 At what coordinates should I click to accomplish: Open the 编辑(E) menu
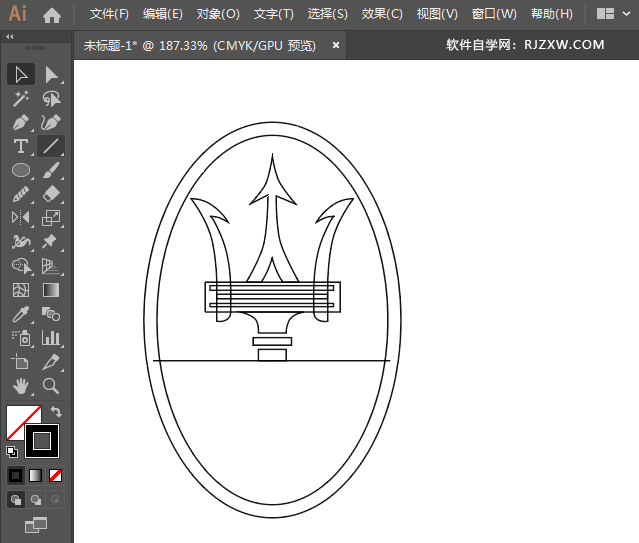point(163,14)
